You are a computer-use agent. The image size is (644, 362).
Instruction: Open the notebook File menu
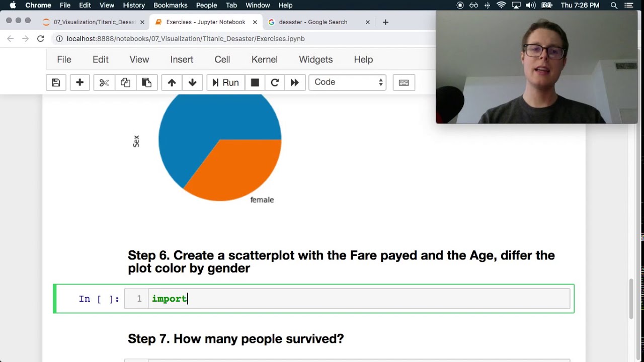tap(64, 59)
